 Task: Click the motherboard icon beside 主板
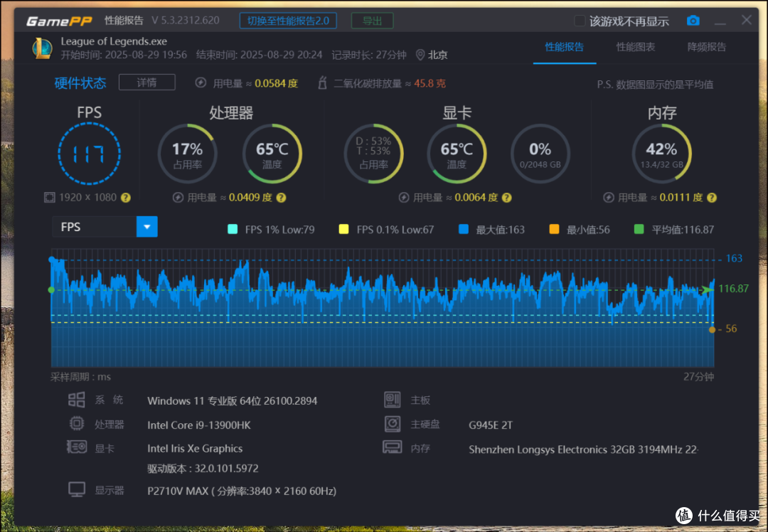(x=393, y=400)
